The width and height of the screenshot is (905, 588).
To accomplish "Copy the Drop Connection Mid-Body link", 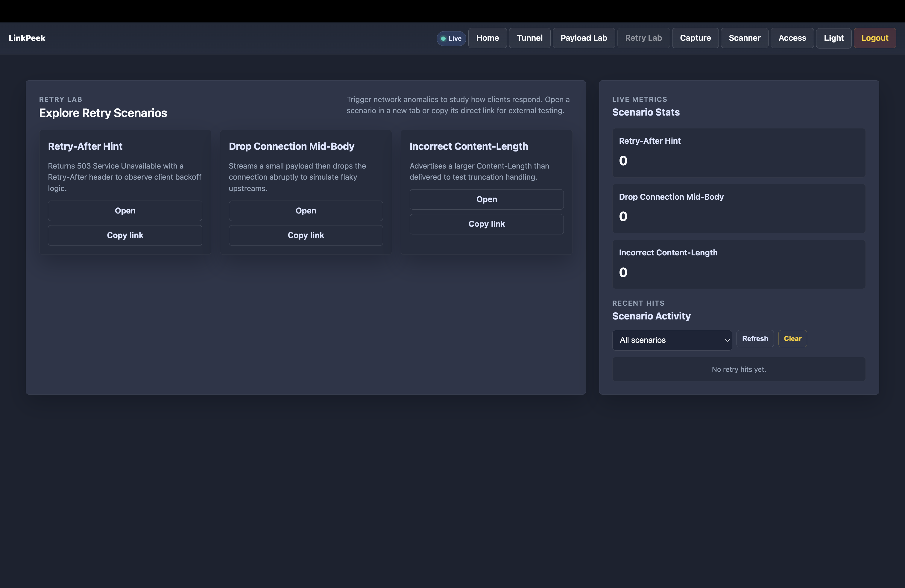I will coord(306,235).
